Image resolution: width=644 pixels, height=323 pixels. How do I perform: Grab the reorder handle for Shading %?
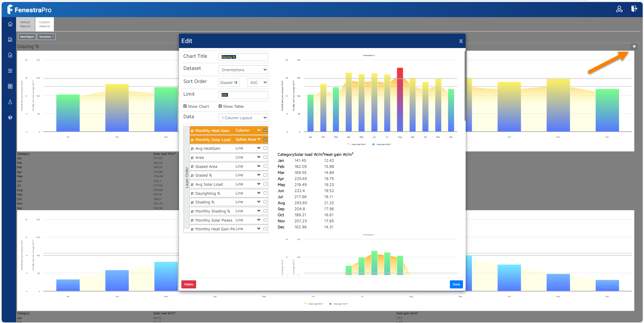192,202
